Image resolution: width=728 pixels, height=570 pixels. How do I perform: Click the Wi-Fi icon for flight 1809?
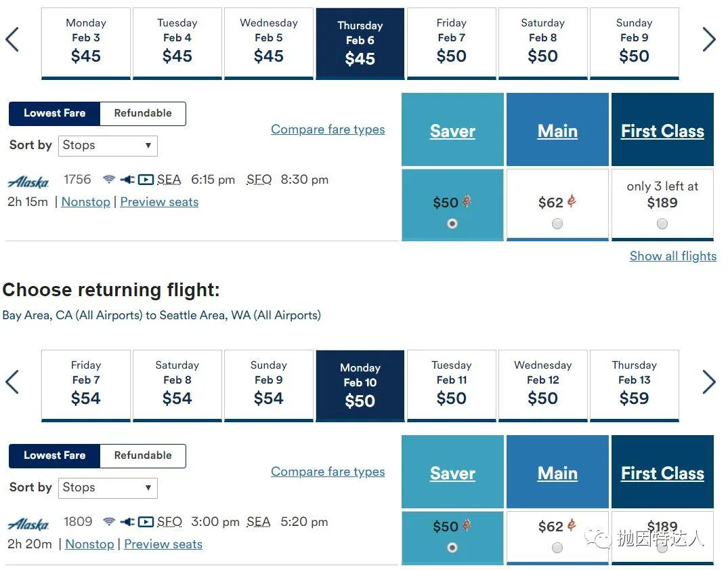click(x=109, y=522)
